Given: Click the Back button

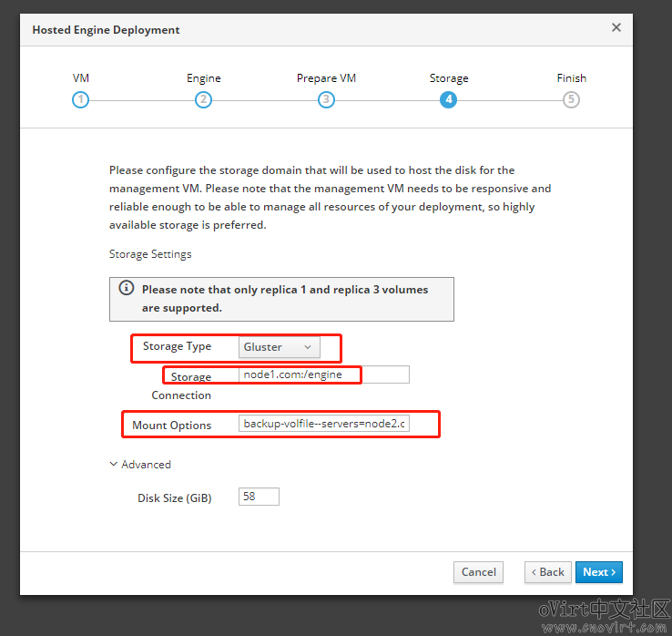Looking at the screenshot, I should [x=548, y=572].
